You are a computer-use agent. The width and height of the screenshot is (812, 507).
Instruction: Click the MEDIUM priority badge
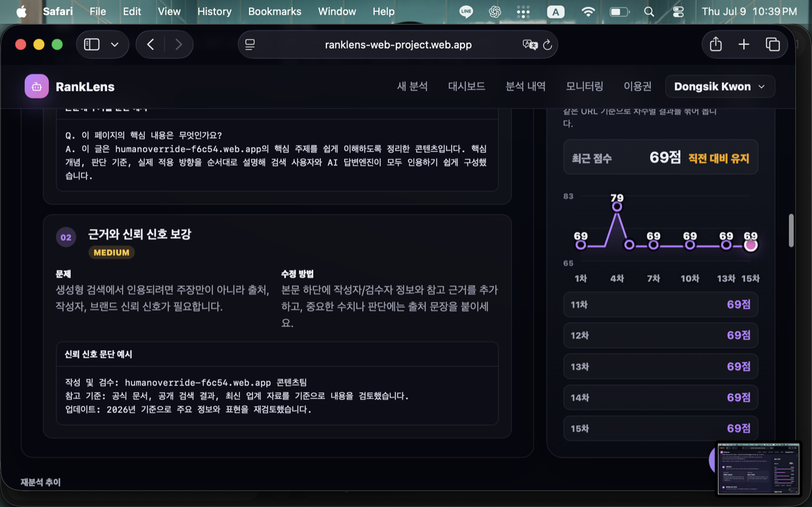(112, 253)
